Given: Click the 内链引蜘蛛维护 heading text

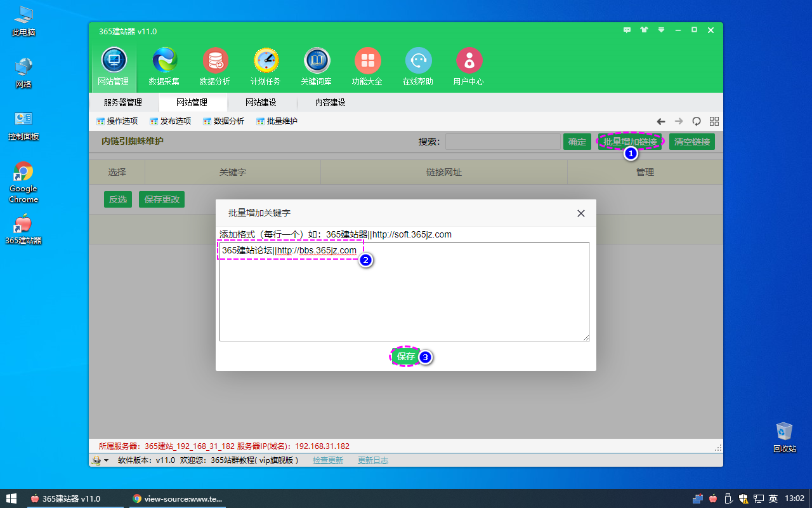Looking at the screenshot, I should point(133,141).
